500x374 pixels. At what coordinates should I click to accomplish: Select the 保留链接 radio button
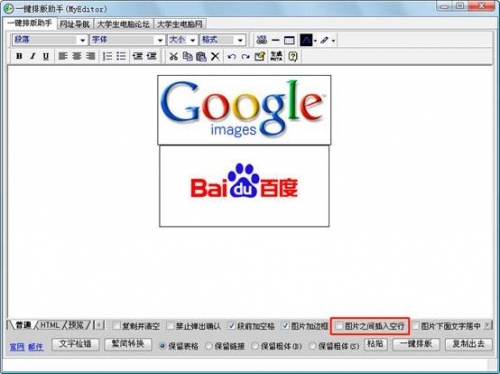click(x=209, y=346)
